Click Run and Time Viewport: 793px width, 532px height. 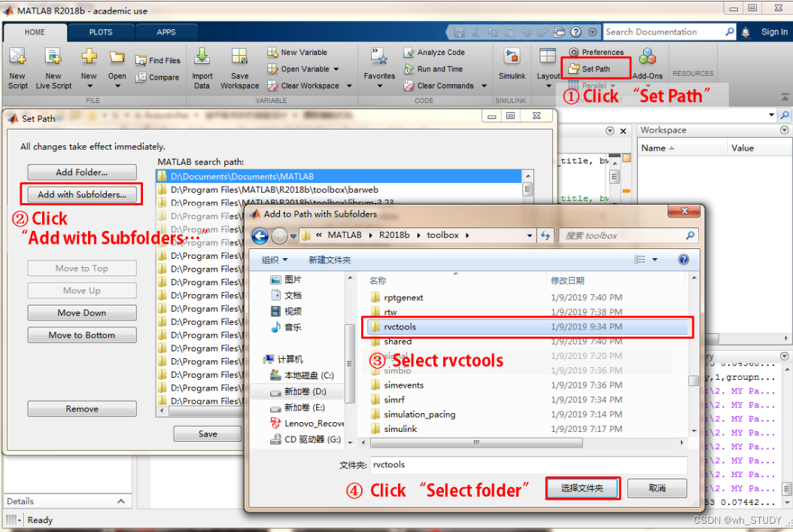(433, 68)
